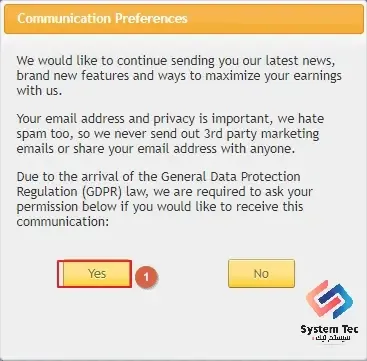The height and width of the screenshot is (361, 367).
Task: Click the "(GDPR)" abbreviation in the text
Action: tap(96, 192)
